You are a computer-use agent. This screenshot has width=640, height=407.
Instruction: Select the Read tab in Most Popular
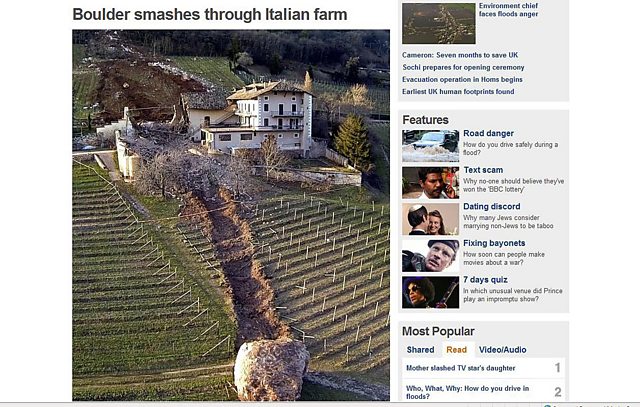point(456,350)
